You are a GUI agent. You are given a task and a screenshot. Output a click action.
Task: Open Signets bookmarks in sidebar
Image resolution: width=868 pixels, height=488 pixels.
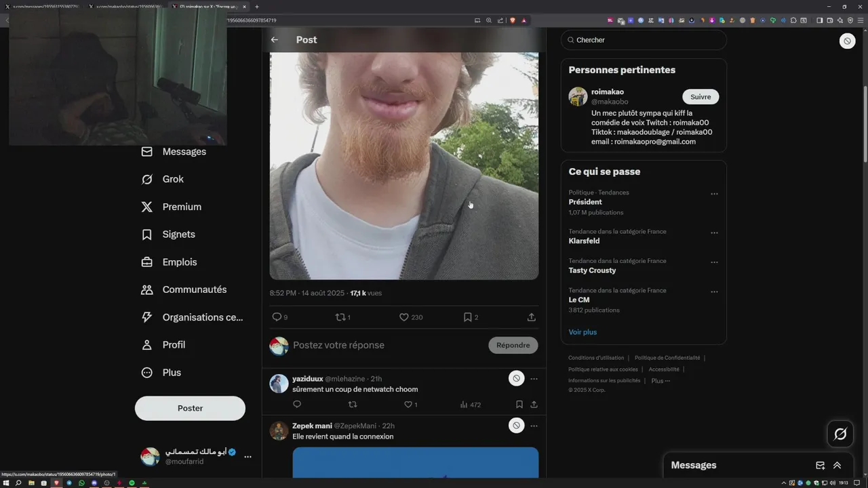pyautogui.click(x=168, y=235)
